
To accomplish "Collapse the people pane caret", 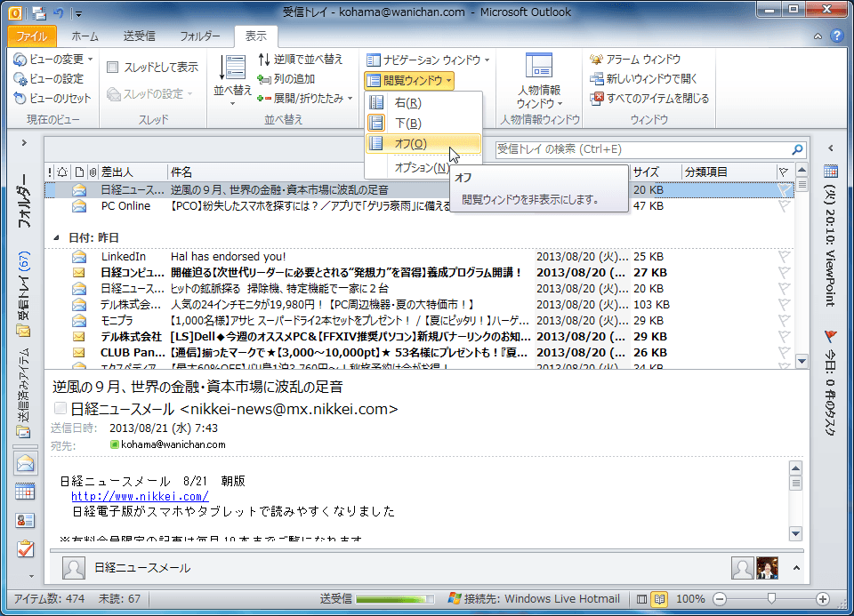I will [x=796, y=568].
